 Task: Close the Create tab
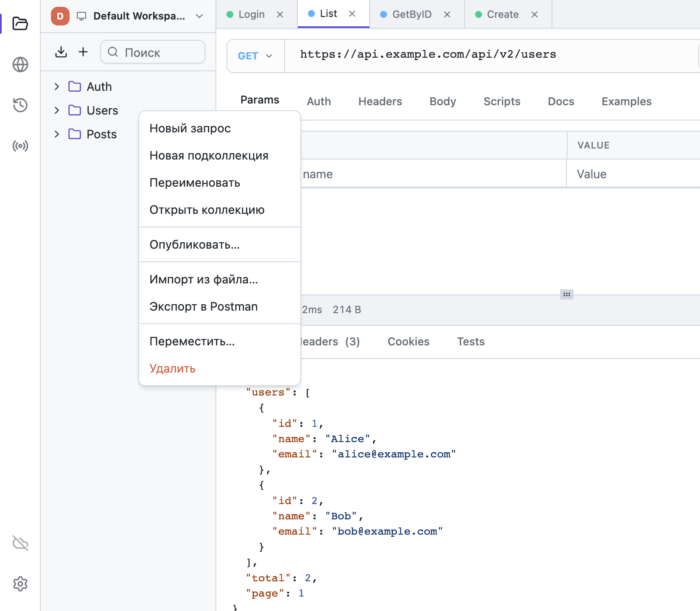pos(535,14)
